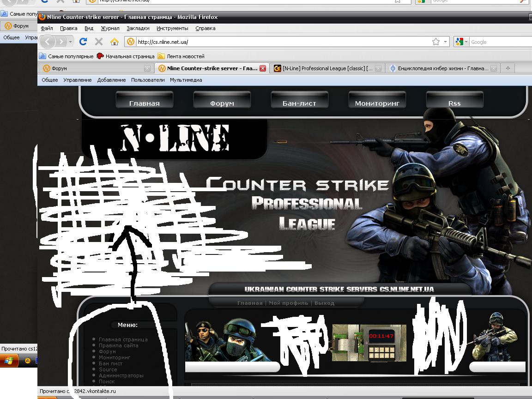
Task: Open Поиск in the side menu
Action: tap(107, 381)
